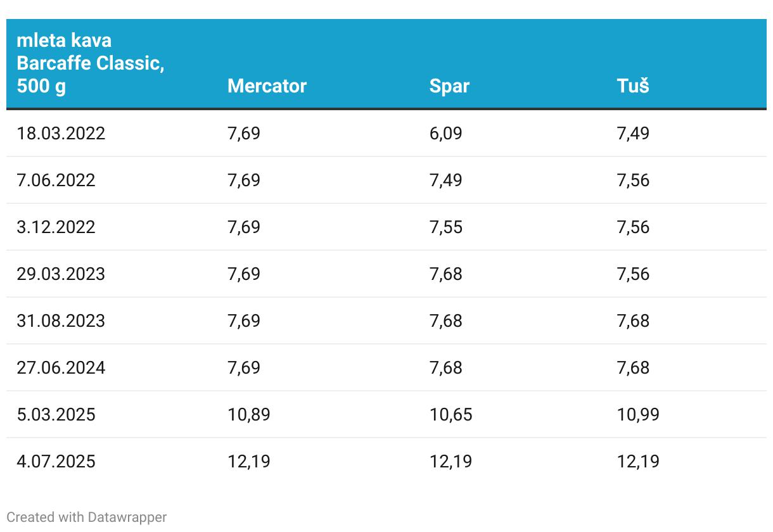Click the Tuš price 10,99
Screen dimensions: 773x532
coord(638,415)
